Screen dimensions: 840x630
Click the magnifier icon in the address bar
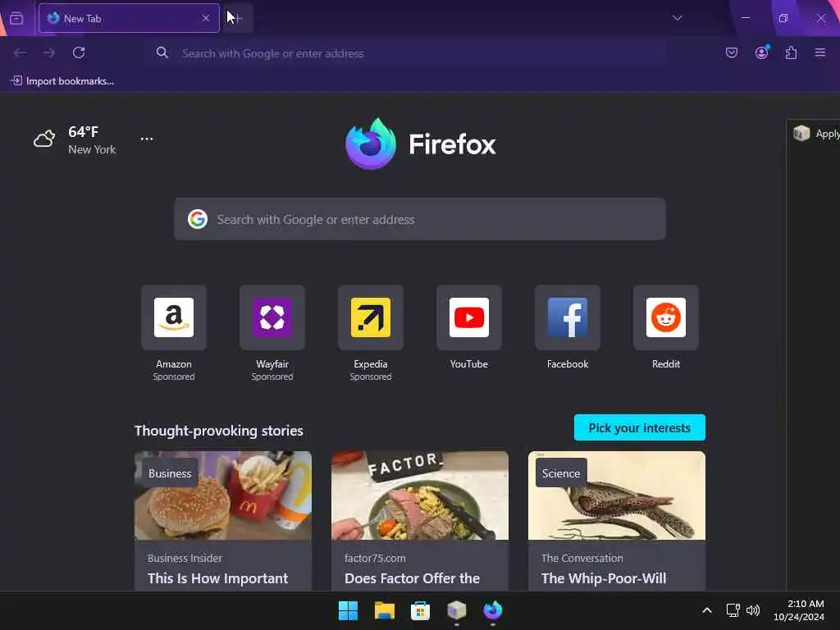pos(162,52)
